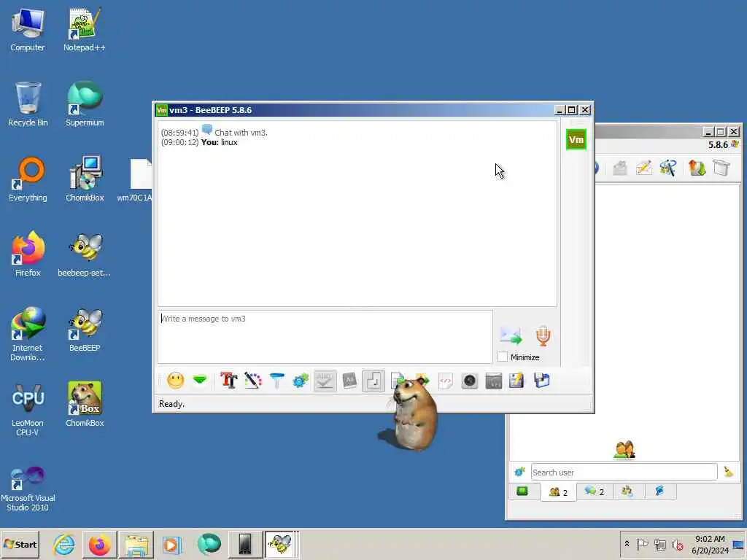Toggle the spell-check ABC button
This screenshot has width=747, height=560.
(x=325, y=381)
